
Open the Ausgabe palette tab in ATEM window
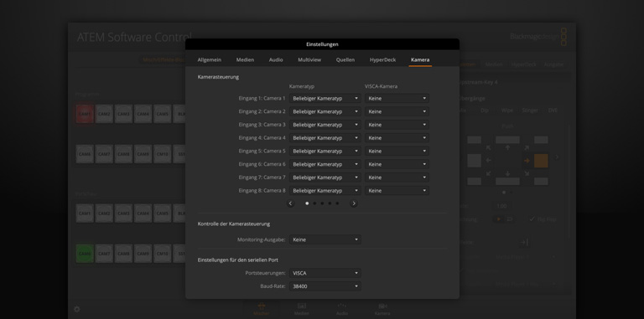click(x=553, y=64)
